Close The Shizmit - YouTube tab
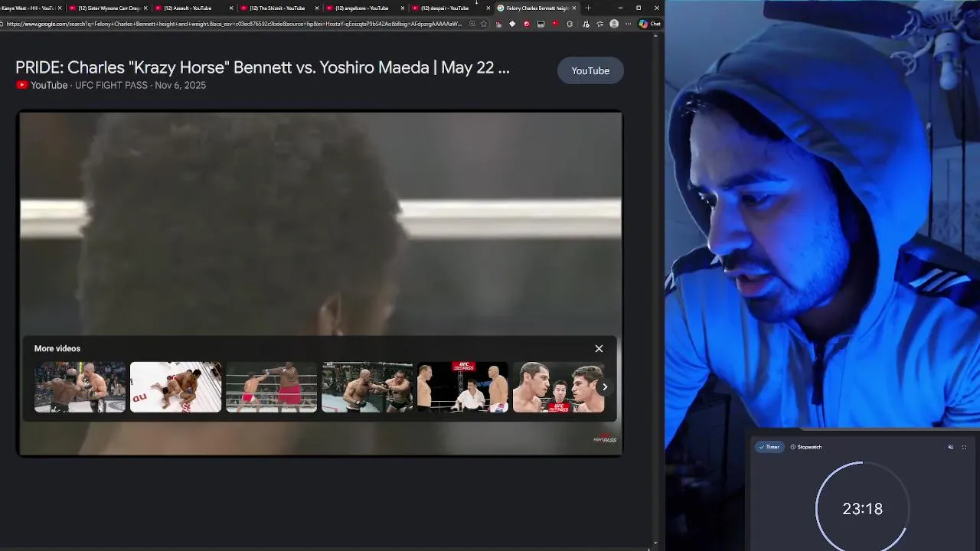 point(317,8)
